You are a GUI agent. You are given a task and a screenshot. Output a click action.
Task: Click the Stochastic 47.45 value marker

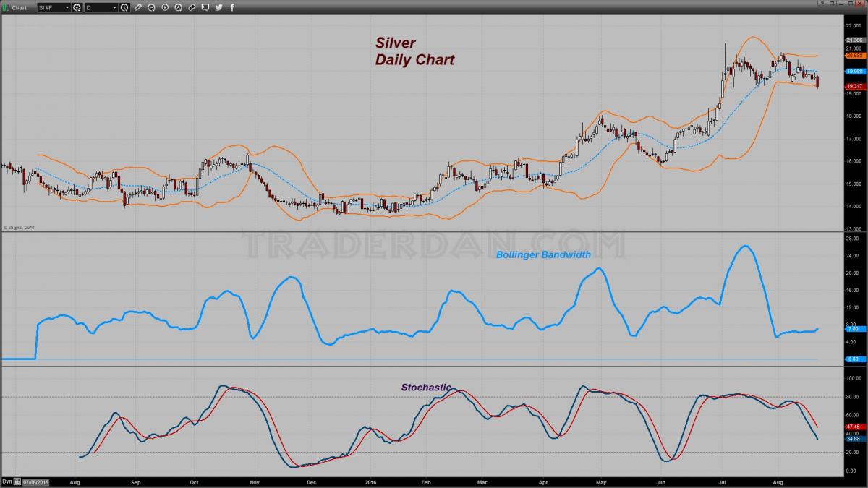(x=854, y=427)
